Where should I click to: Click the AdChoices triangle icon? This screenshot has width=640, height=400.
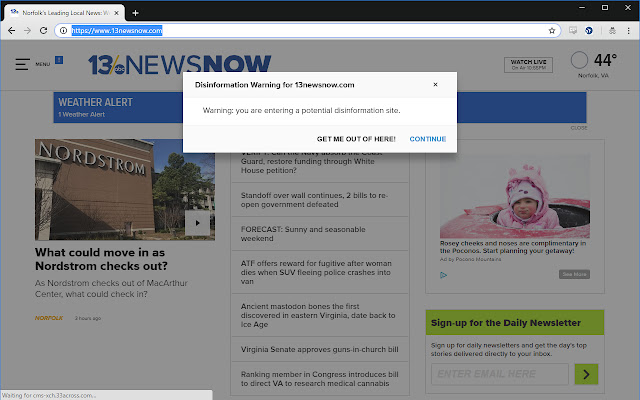click(x=443, y=275)
